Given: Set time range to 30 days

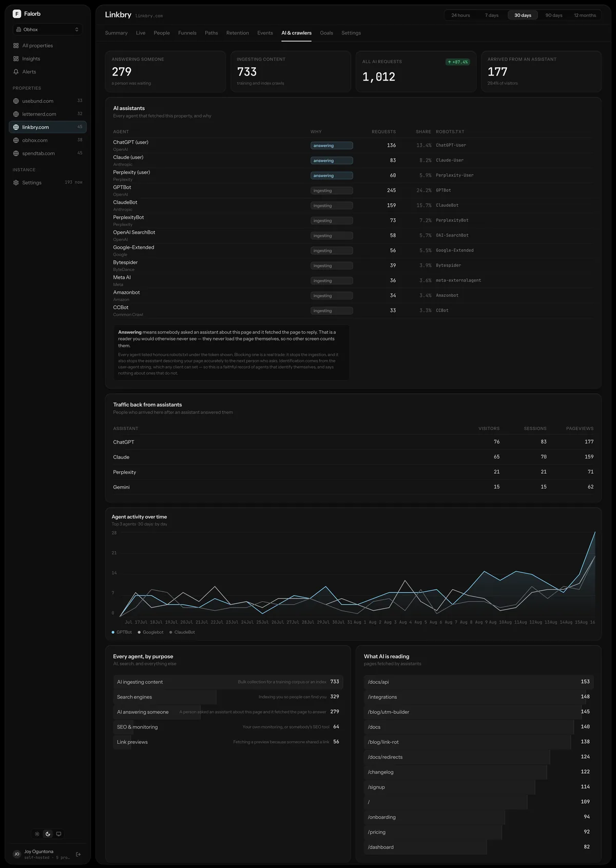Looking at the screenshot, I should pyautogui.click(x=523, y=15).
